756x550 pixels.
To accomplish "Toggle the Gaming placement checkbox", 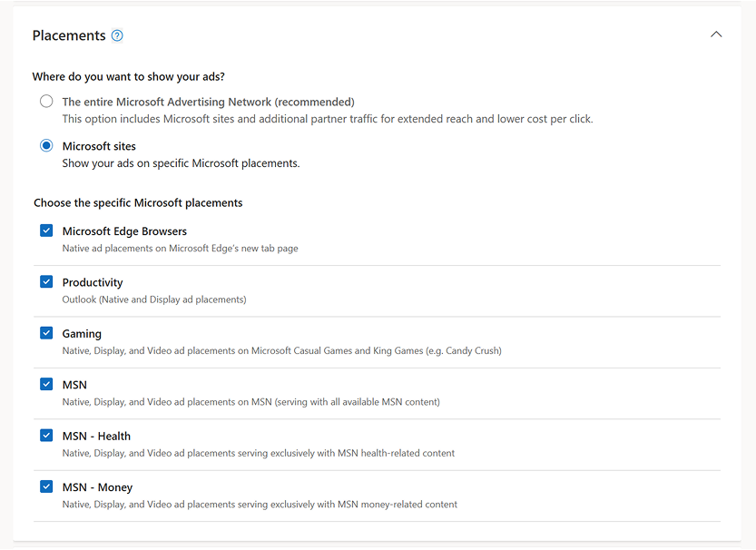I will [x=46, y=333].
